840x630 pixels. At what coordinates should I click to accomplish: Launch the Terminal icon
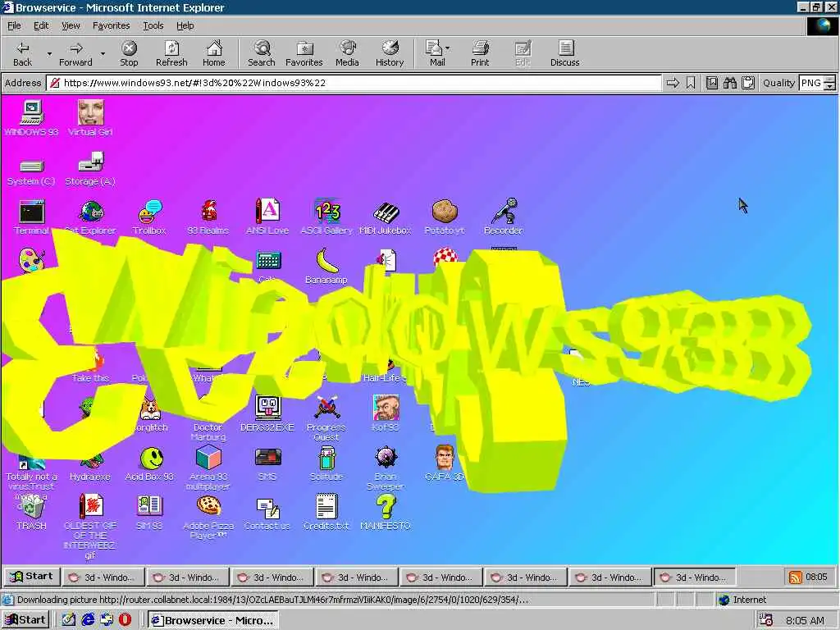click(x=31, y=217)
